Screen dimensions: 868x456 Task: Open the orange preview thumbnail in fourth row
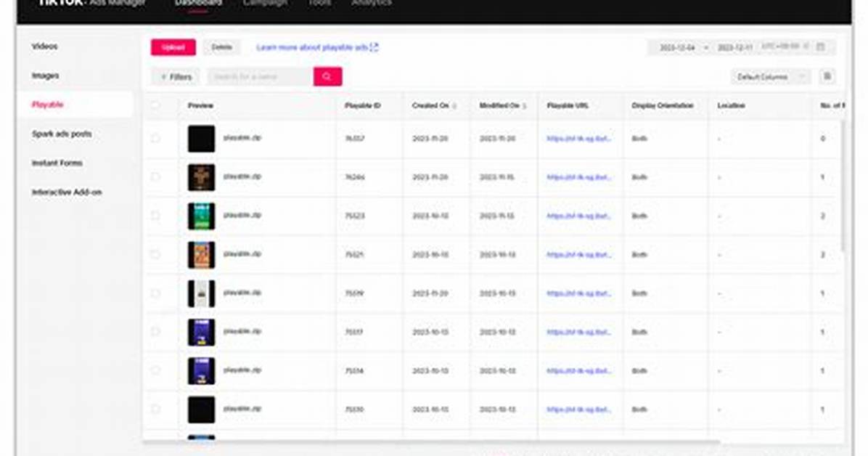coord(202,255)
